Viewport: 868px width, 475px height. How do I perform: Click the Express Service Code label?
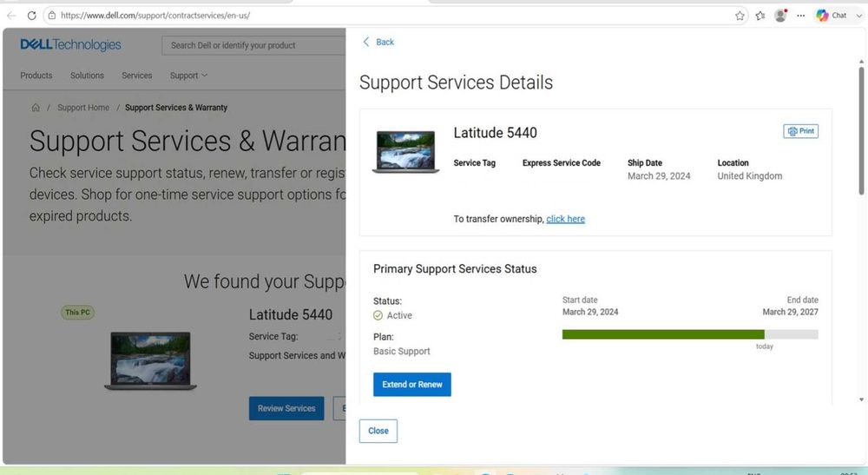coord(562,162)
